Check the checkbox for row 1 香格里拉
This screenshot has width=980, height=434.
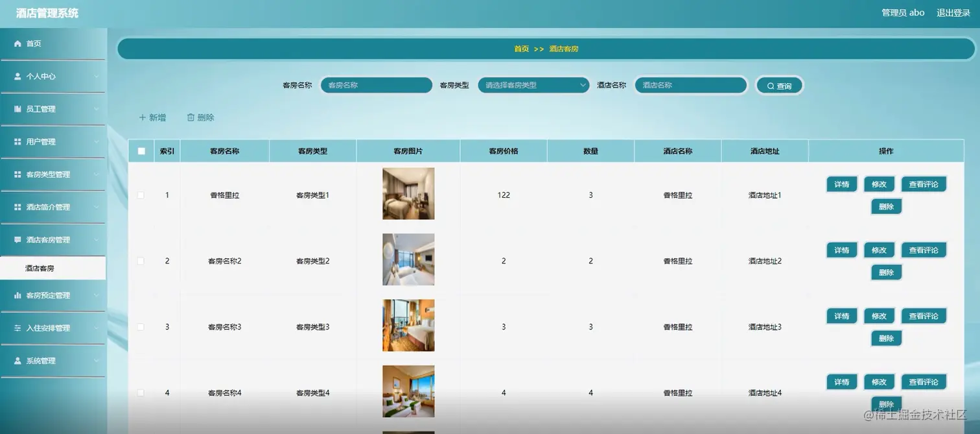pyautogui.click(x=141, y=195)
